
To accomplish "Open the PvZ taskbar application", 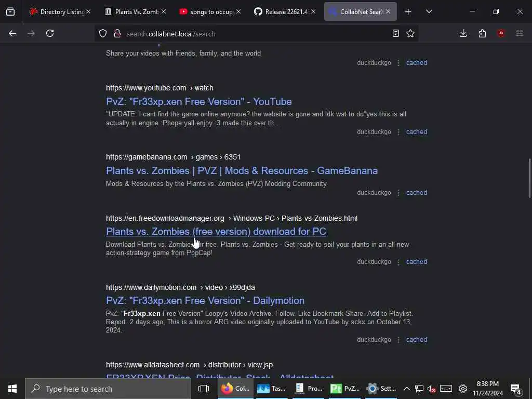I will 345,389.
